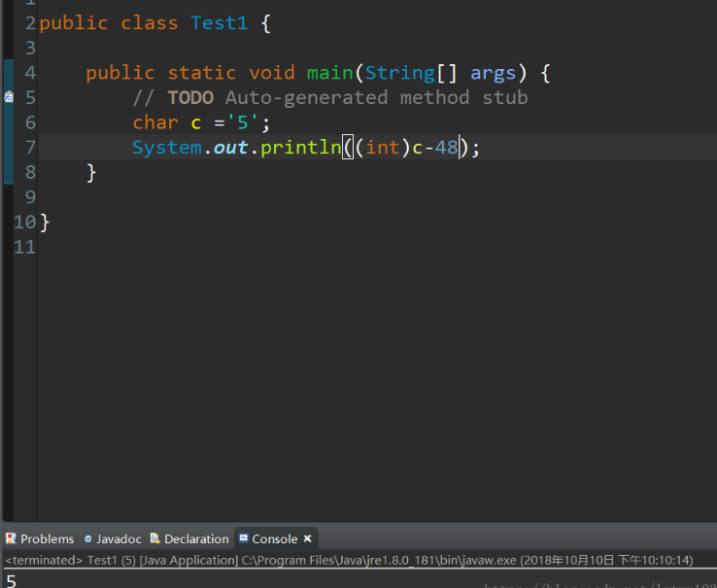Click the console output value 5
This screenshot has width=717, height=588.
coord(11,581)
